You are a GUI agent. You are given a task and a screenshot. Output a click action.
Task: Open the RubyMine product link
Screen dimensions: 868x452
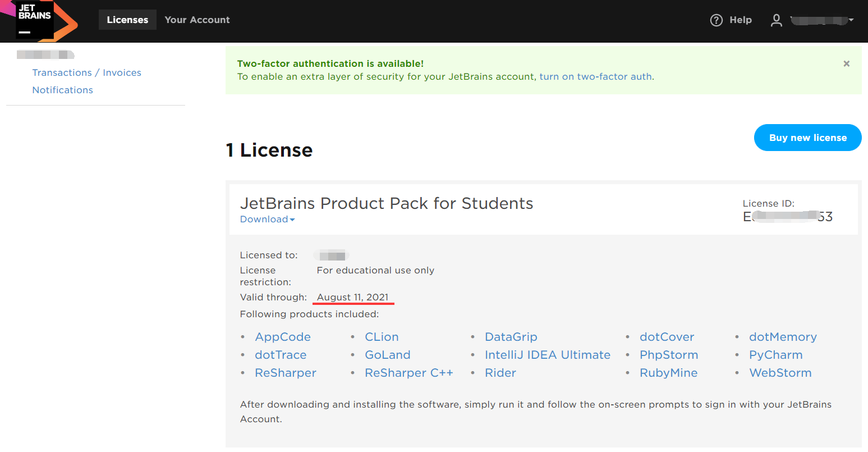click(x=669, y=373)
